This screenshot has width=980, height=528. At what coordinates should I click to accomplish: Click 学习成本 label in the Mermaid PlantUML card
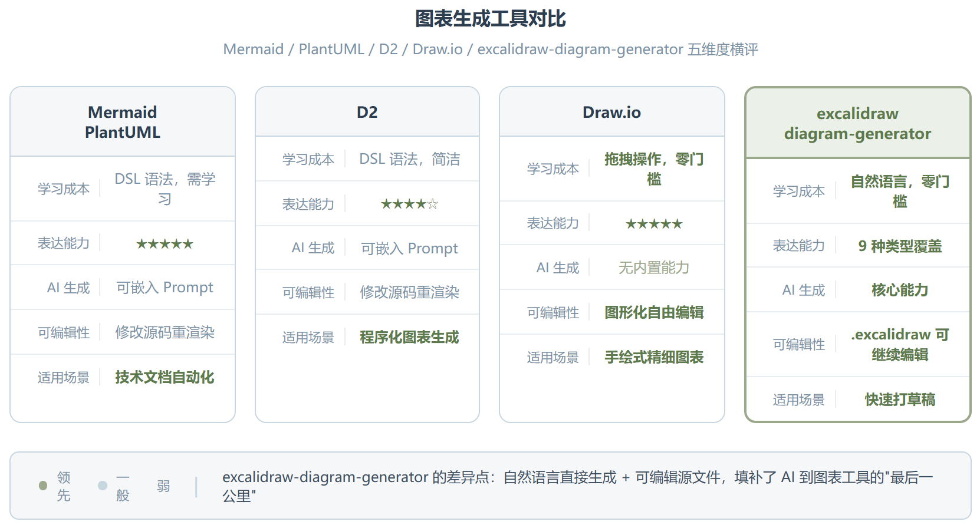64,189
